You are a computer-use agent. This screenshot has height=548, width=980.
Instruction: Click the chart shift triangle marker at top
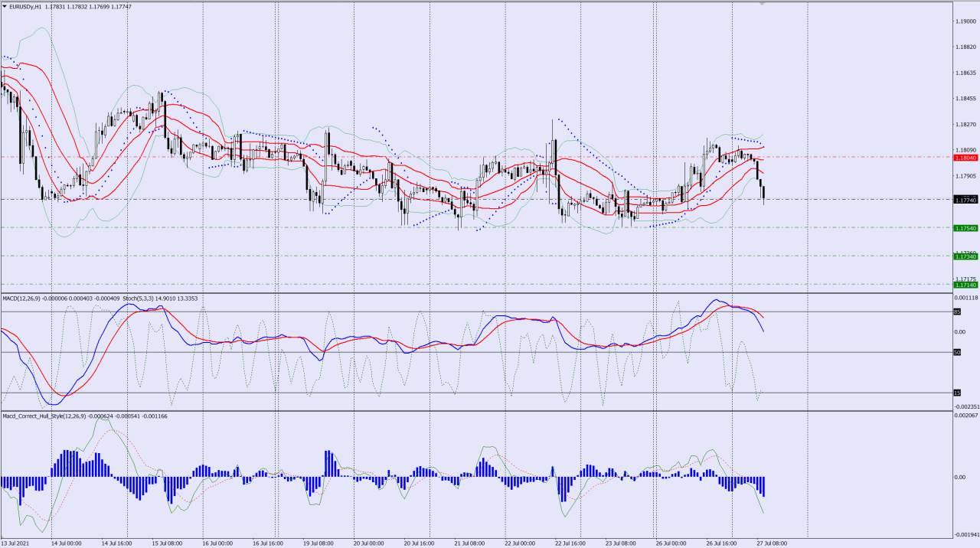762,4
